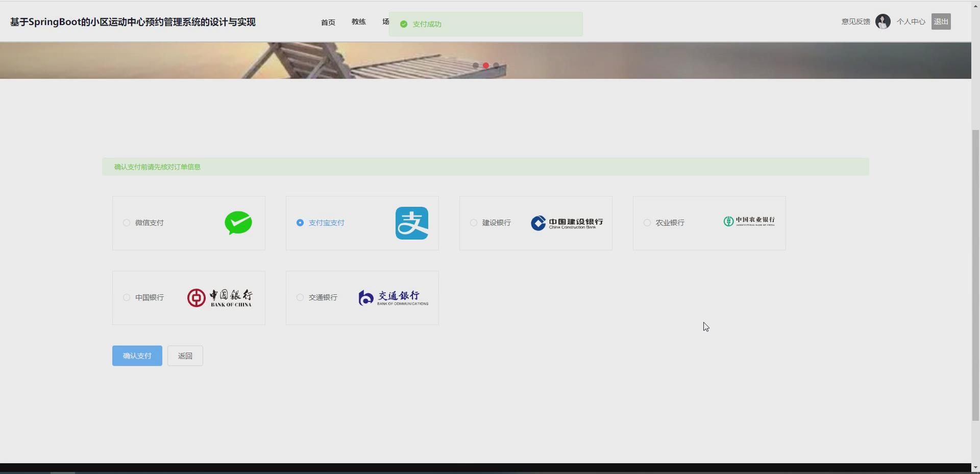Click the 退出 logout button
Screen dimensions: 980x474
tap(941, 21)
